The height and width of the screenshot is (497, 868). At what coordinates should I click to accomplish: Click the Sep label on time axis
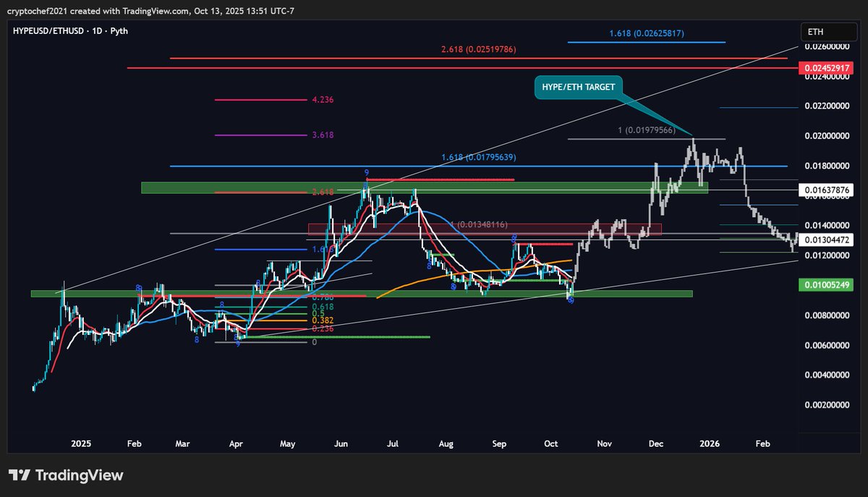pos(499,443)
